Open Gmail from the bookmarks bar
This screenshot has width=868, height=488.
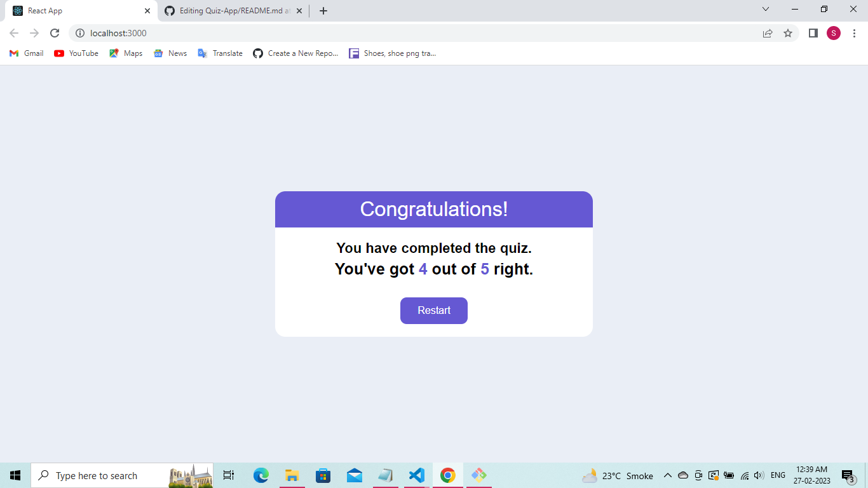[x=25, y=53]
